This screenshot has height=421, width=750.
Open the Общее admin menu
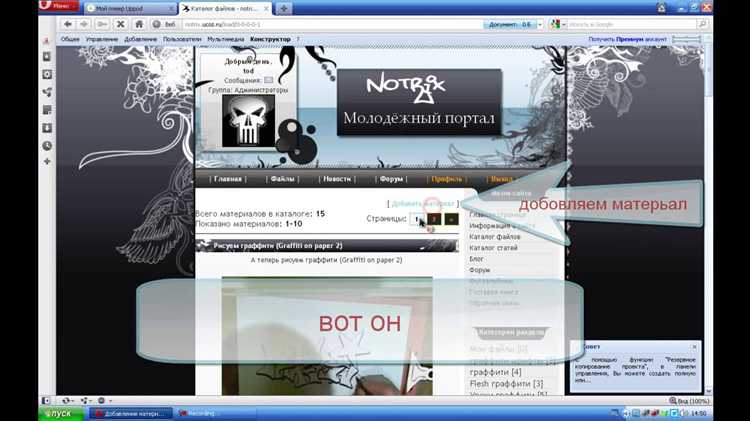[70, 39]
